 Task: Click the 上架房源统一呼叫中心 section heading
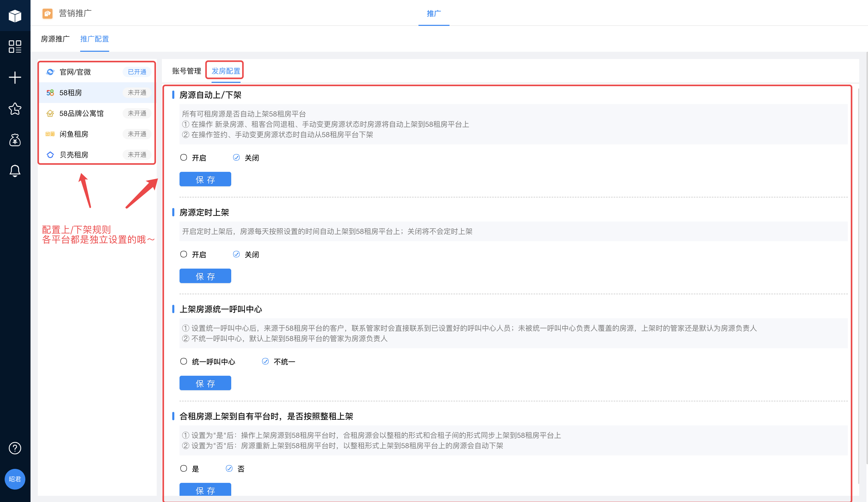tap(220, 309)
